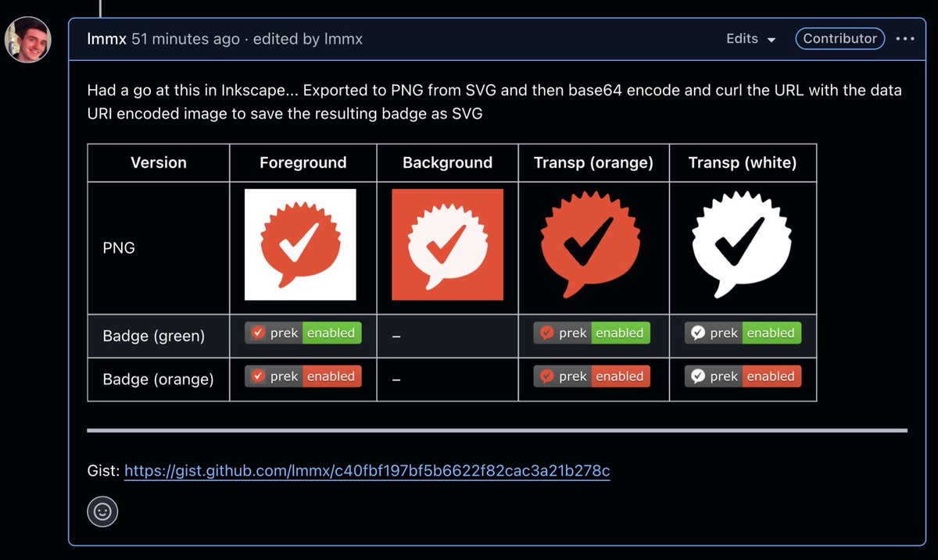Select the 'Badge (orange)' row label

tap(159, 380)
